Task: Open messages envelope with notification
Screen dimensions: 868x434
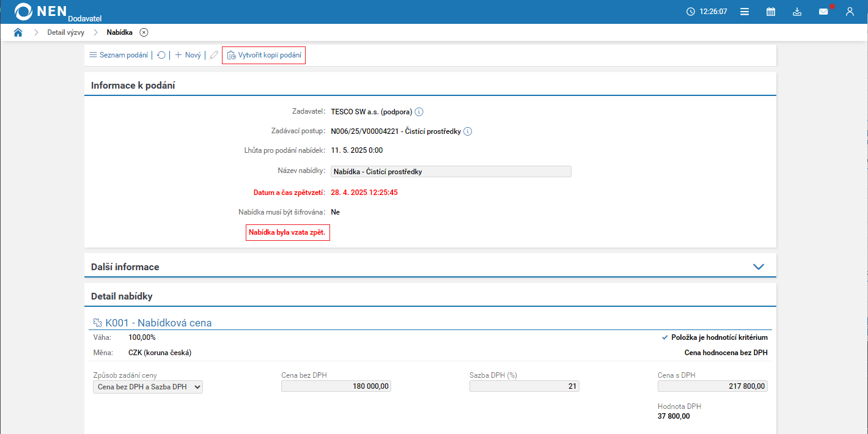Action: pos(823,12)
